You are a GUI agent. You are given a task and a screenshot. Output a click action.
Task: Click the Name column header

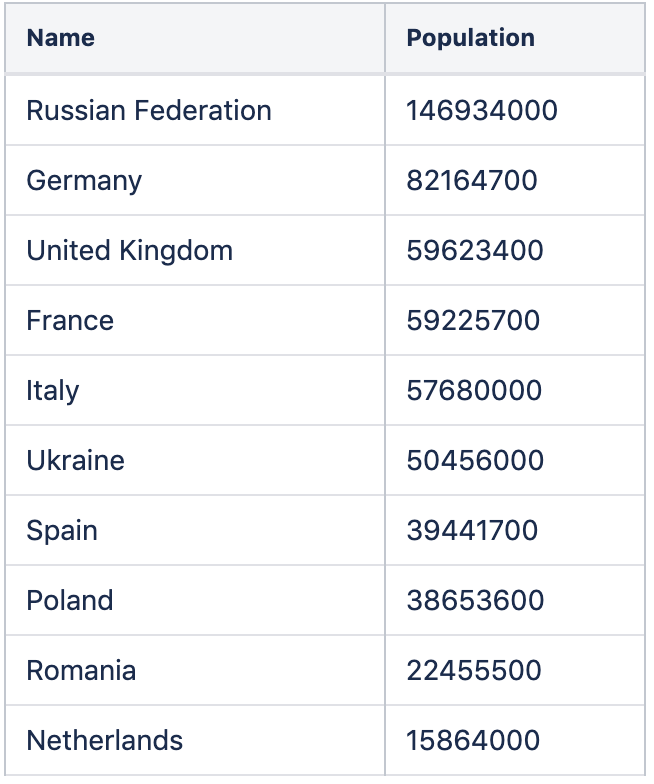(61, 38)
